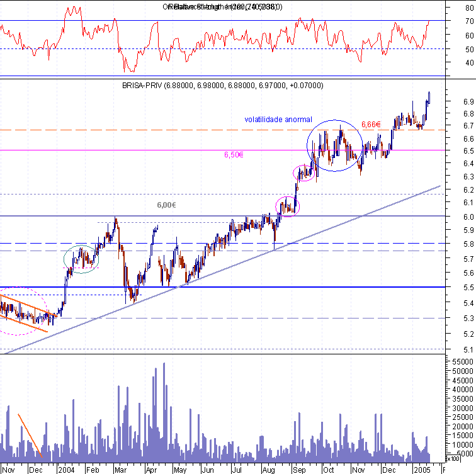This screenshot has width=476, height=474.
Task: Click the red 6,66€ level label
Action: point(371,125)
